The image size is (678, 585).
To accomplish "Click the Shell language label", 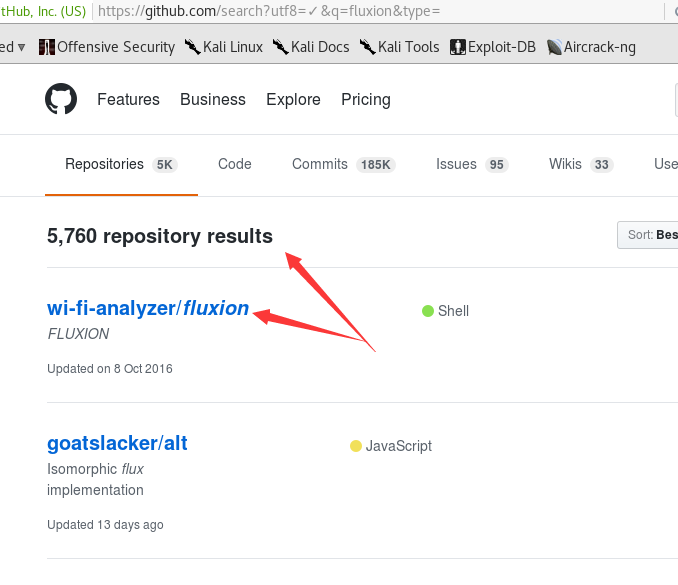I will pos(453,311).
